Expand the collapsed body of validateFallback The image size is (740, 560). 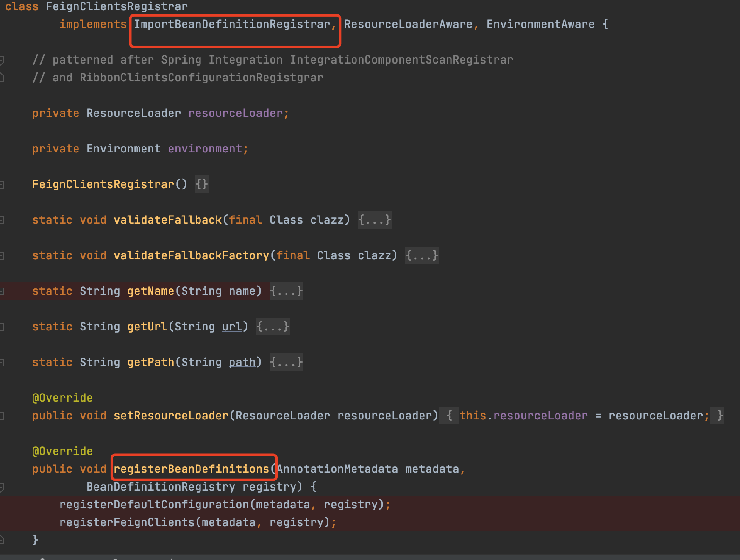pos(374,220)
